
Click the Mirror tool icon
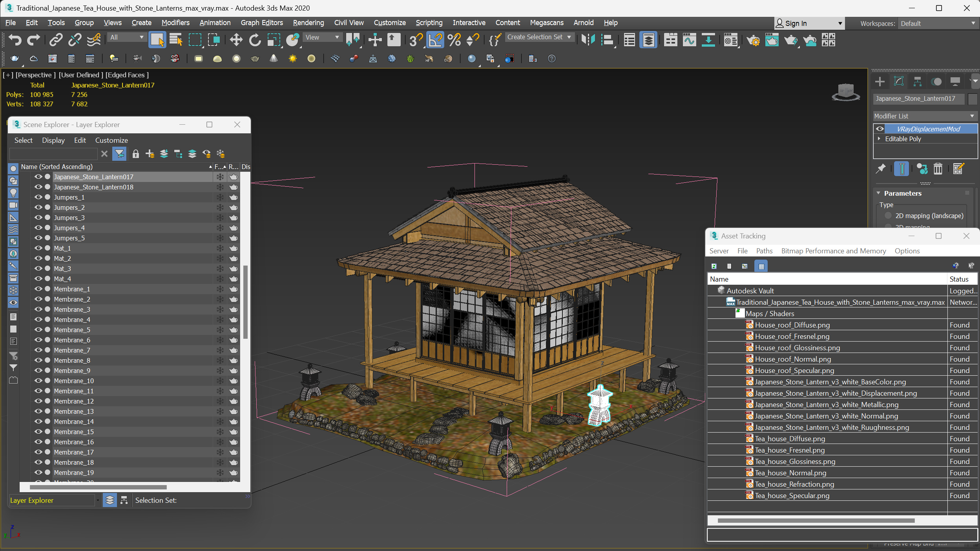[x=588, y=40]
